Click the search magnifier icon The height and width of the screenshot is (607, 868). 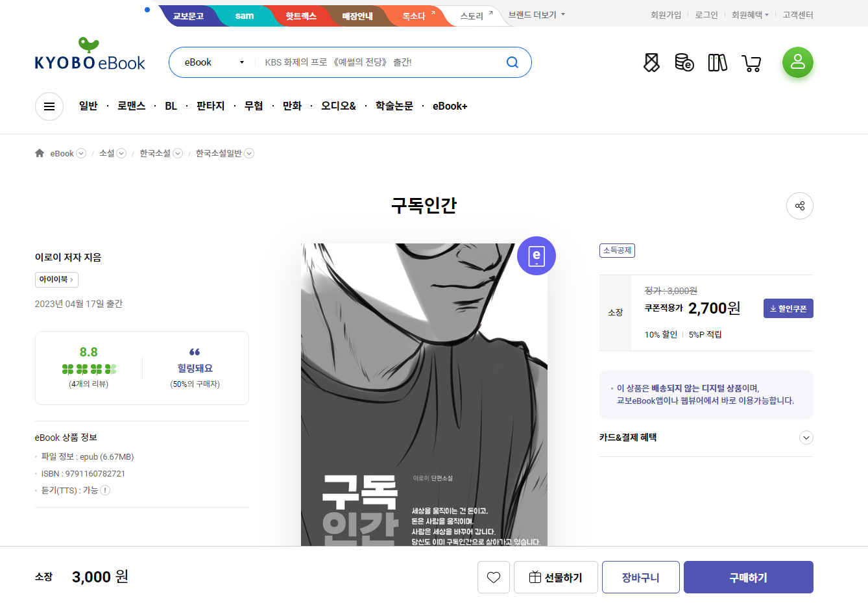(x=512, y=62)
